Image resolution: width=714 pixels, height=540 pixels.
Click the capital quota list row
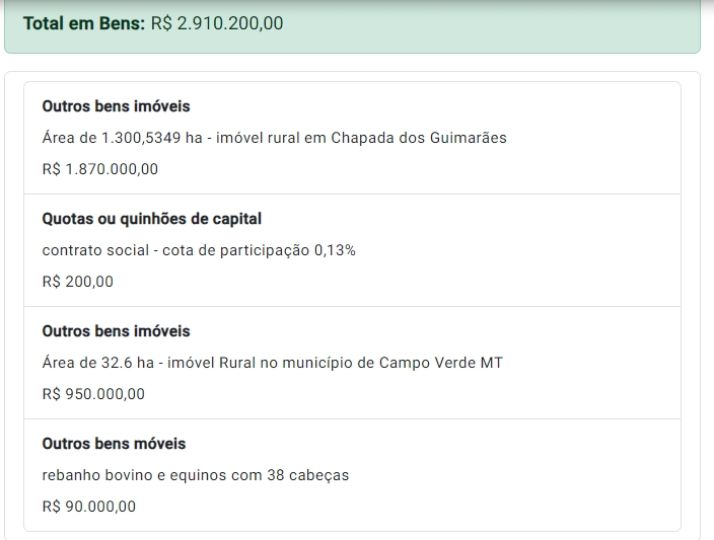(x=352, y=250)
